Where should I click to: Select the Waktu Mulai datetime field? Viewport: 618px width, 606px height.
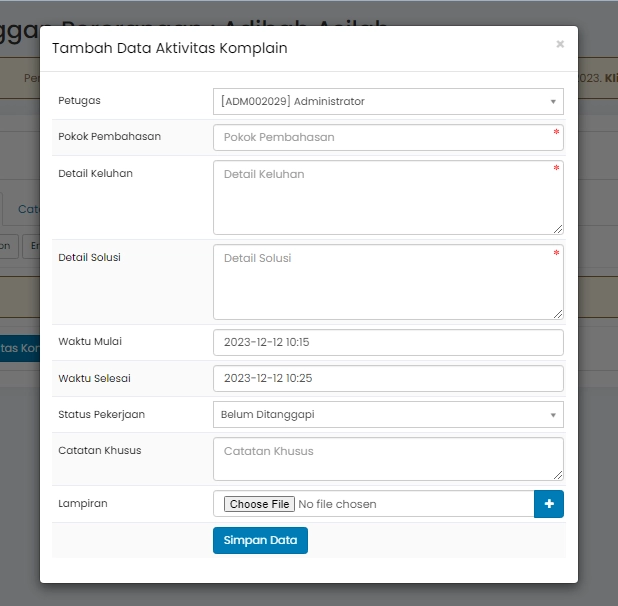pyautogui.click(x=388, y=342)
